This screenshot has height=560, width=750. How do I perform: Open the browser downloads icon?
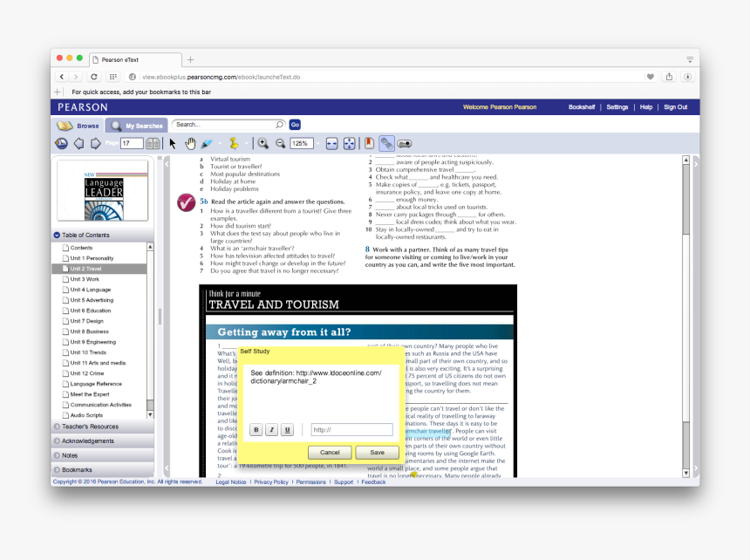click(x=688, y=77)
